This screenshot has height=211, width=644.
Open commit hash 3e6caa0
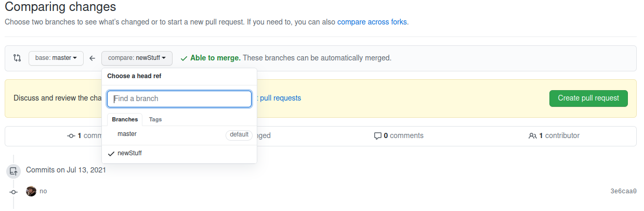click(623, 191)
